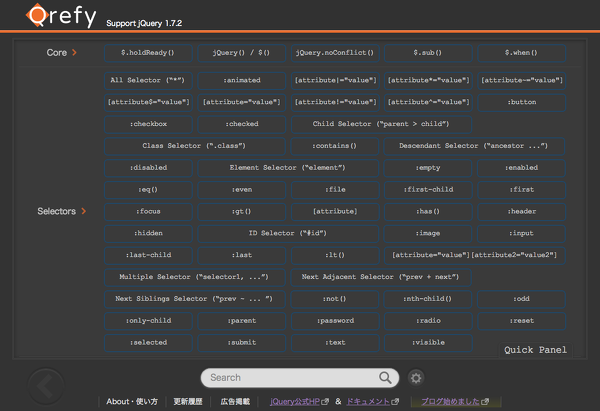Open the About・使い方 footer item

click(x=132, y=401)
